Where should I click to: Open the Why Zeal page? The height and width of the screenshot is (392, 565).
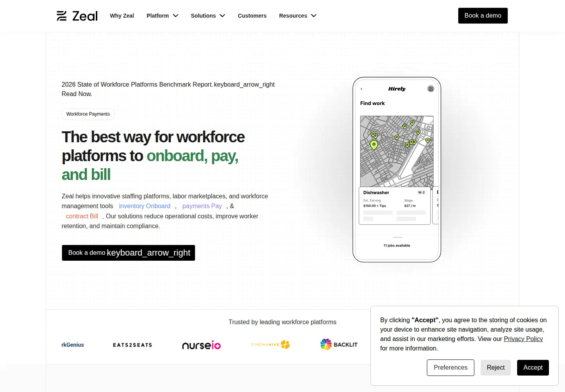(x=122, y=16)
